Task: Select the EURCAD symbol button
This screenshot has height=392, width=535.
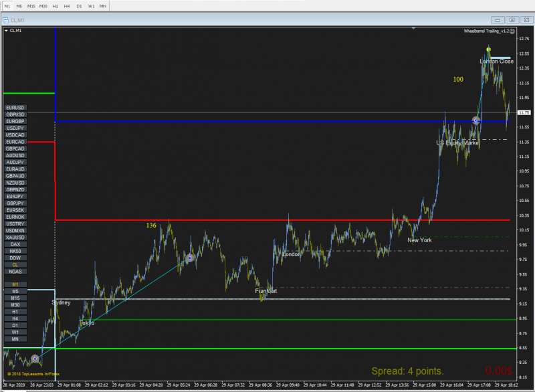Action: pos(15,142)
